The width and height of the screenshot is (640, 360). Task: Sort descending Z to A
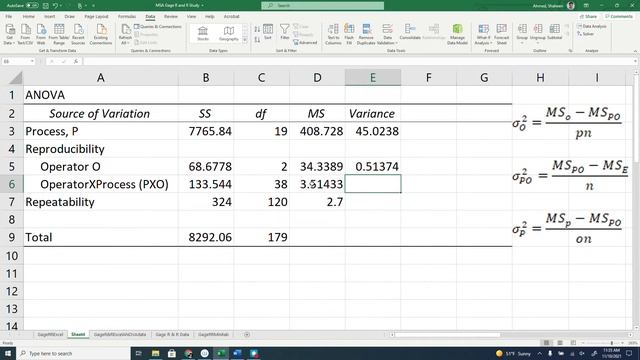[257, 40]
